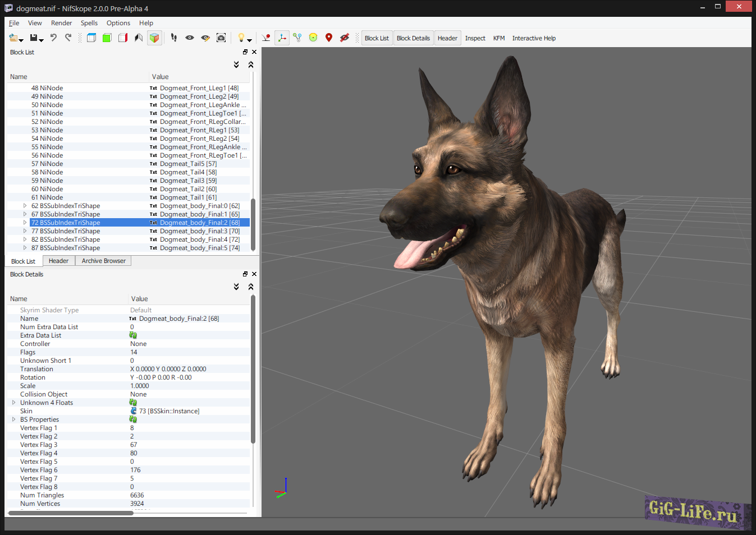Enable textured shading mode

154,37
